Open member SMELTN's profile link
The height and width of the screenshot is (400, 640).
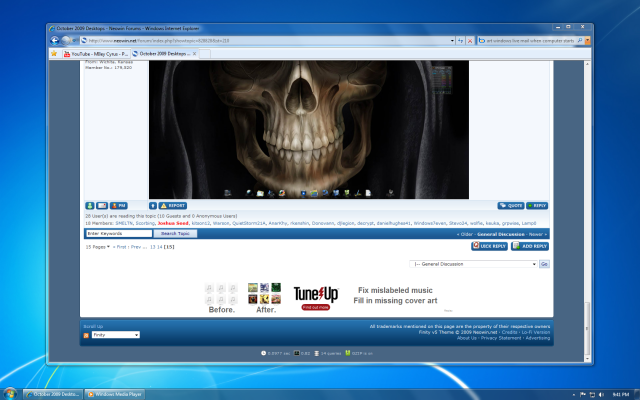(x=124, y=223)
